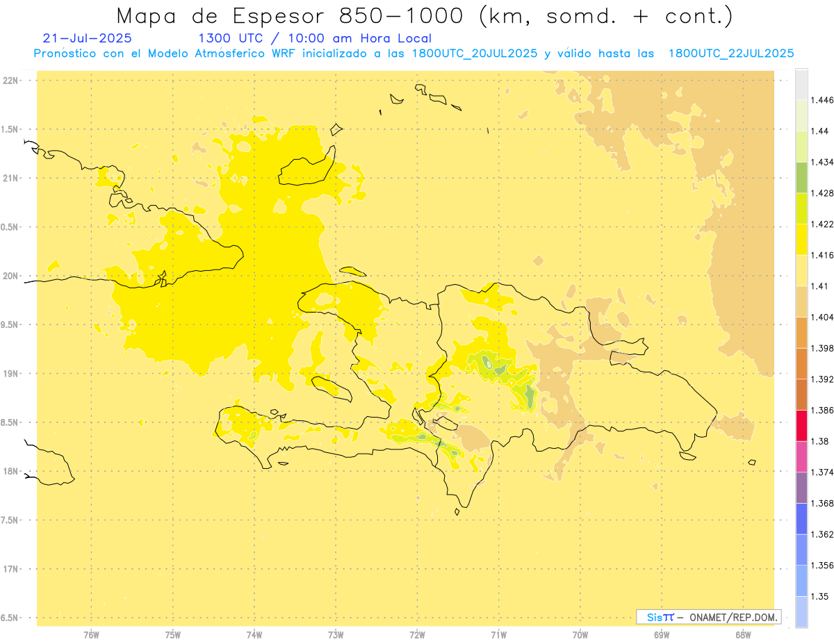This screenshot has width=834, height=644.
Task: Click the 6.5N latitude label
Action: (10, 618)
